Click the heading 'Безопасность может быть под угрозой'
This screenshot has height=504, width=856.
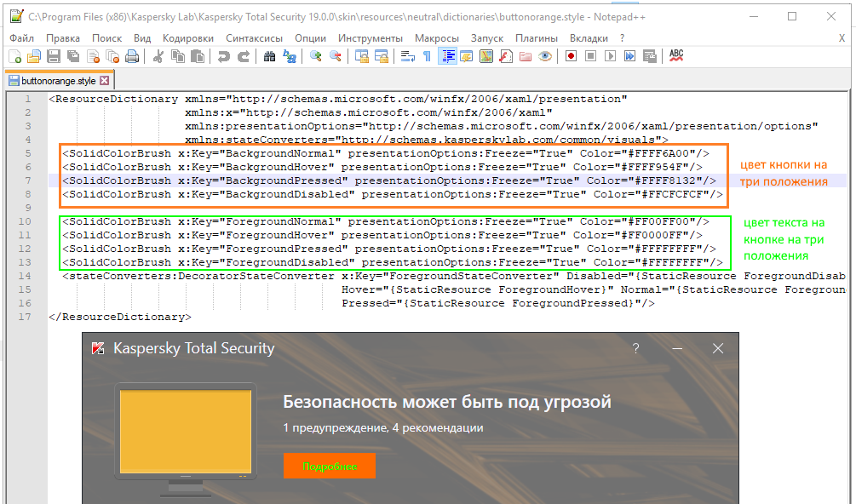[446, 402]
